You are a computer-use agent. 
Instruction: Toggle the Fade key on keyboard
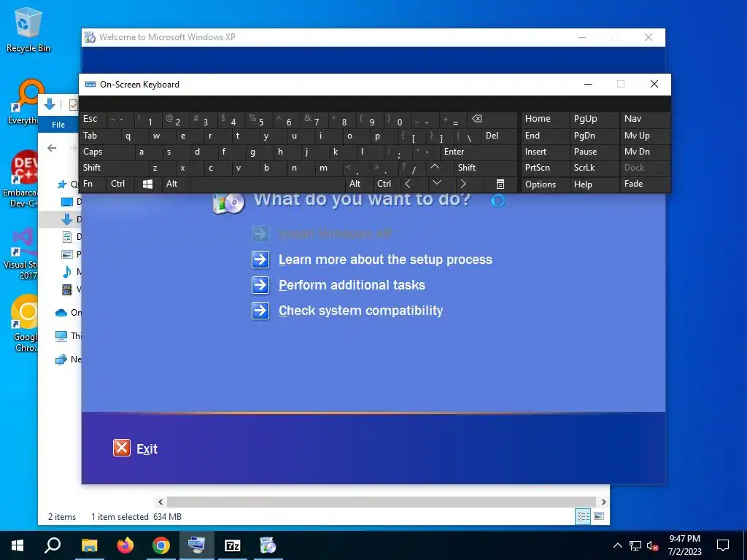pyautogui.click(x=645, y=184)
